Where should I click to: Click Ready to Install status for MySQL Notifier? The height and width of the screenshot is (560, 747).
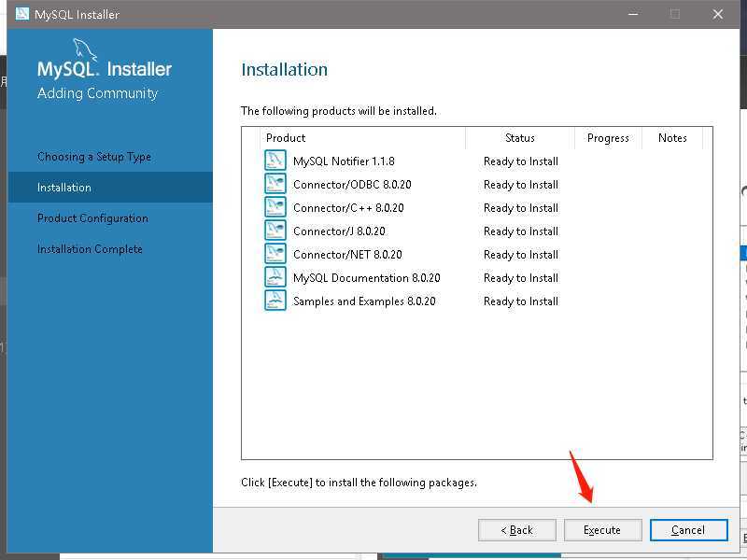point(521,161)
